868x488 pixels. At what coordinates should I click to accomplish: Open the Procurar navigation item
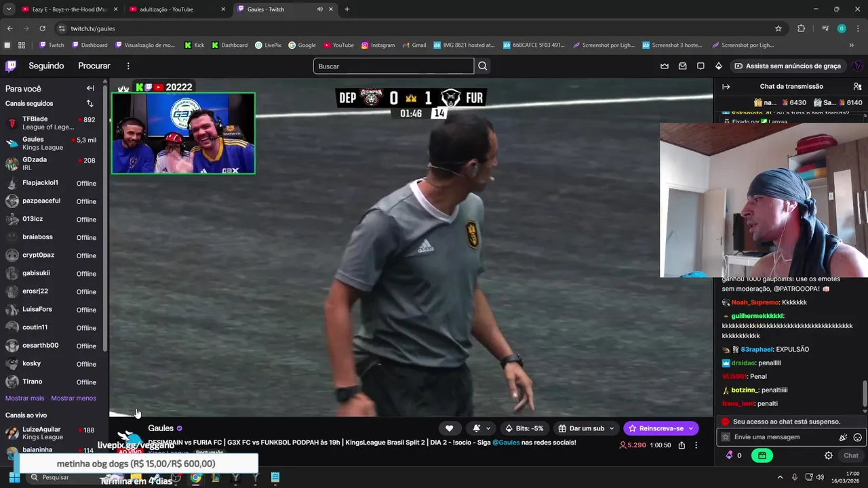(x=94, y=66)
